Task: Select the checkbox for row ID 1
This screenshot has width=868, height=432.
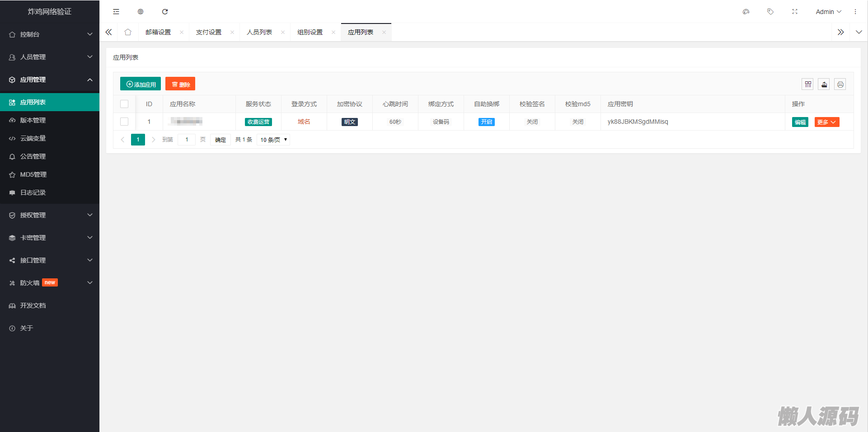Action: [124, 122]
